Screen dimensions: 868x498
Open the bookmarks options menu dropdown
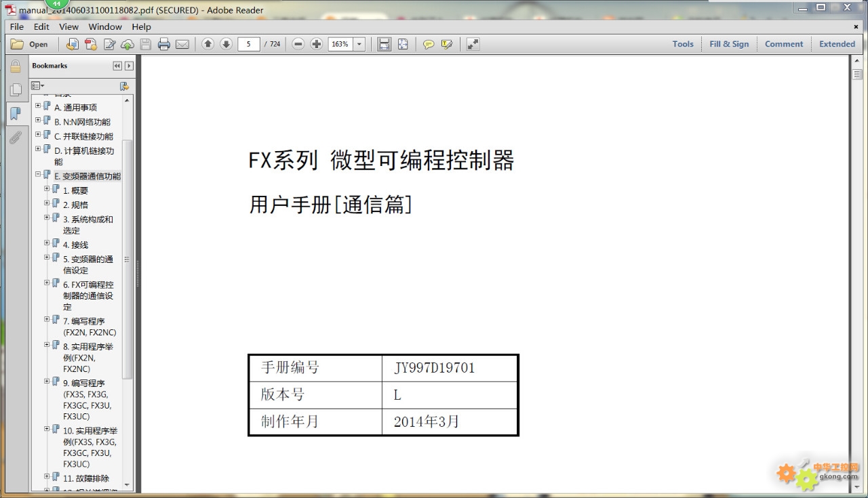click(x=37, y=86)
